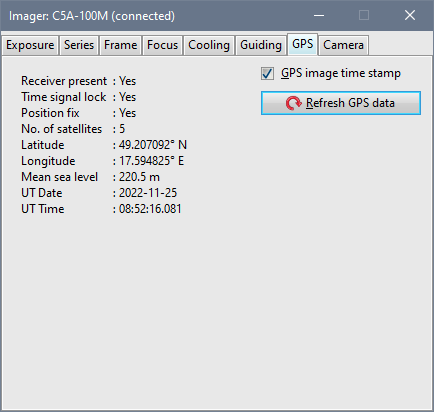Switch to the Exposure tab
Image resolution: width=434 pixels, height=412 pixels.
click(x=30, y=45)
